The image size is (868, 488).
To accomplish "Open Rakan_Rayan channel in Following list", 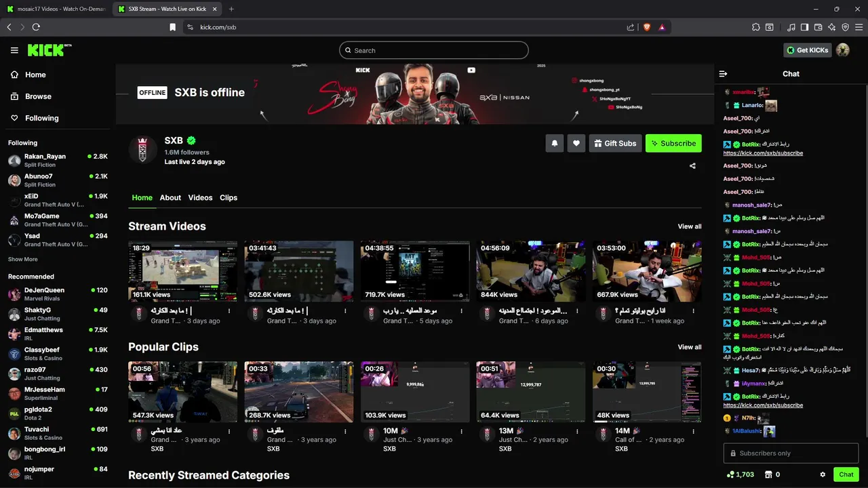I will [x=57, y=160].
